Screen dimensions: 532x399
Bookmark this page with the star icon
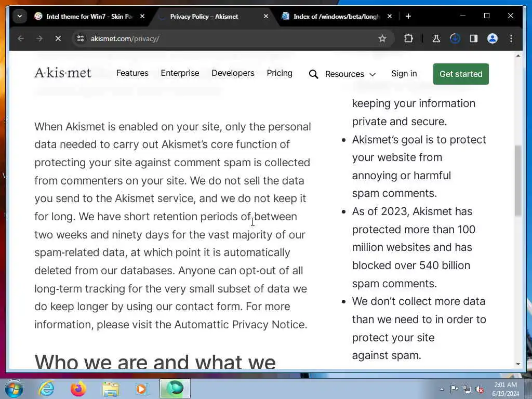(382, 38)
